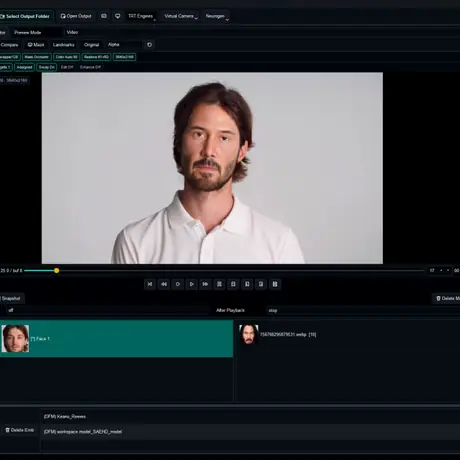Click the rewind playback button

[x=164, y=284]
